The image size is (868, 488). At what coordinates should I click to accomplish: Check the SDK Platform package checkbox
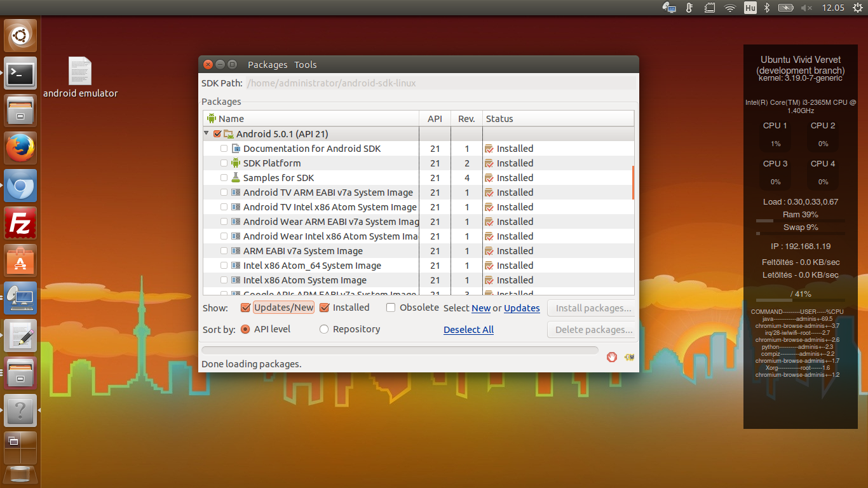pyautogui.click(x=224, y=163)
